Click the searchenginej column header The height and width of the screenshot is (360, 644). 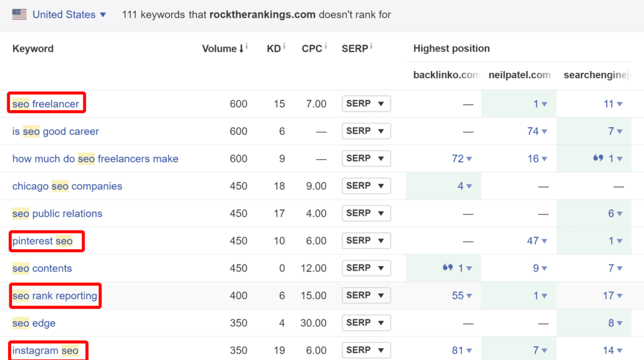point(596,75)
